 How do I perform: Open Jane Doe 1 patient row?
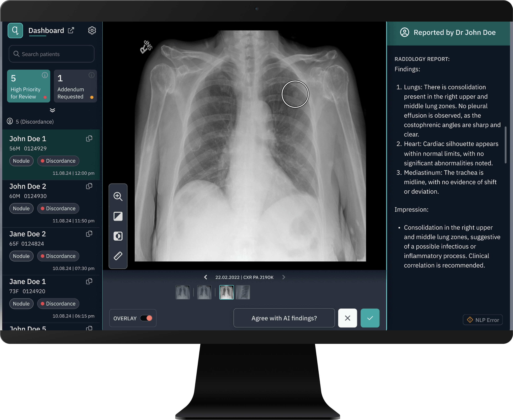click(51, 299)
